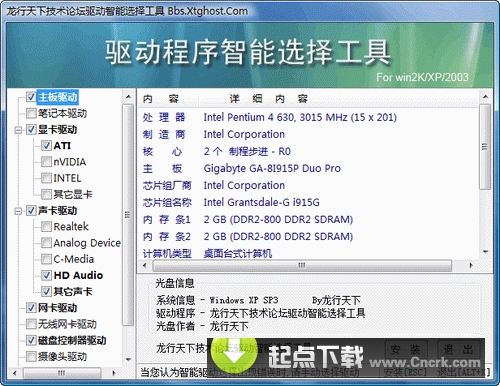Screen dimensions: 500x386
Task: Click the details list scroll-right arrow
Action: (471, 265)
